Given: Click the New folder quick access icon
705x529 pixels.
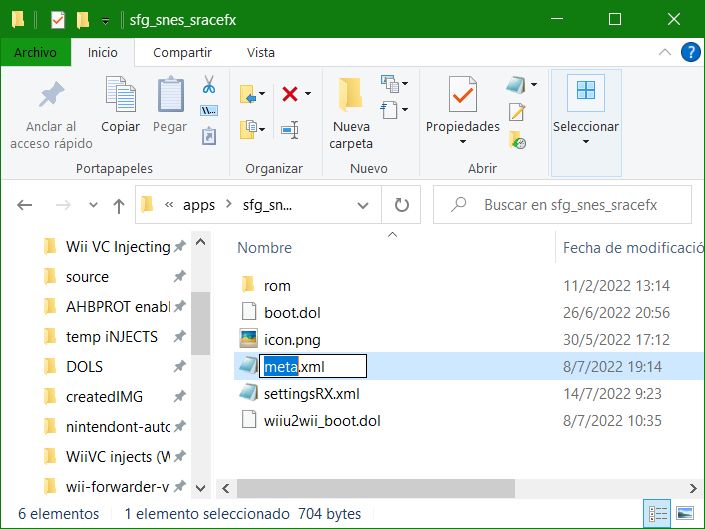Looking at the screenshot, I should (83, 20).
